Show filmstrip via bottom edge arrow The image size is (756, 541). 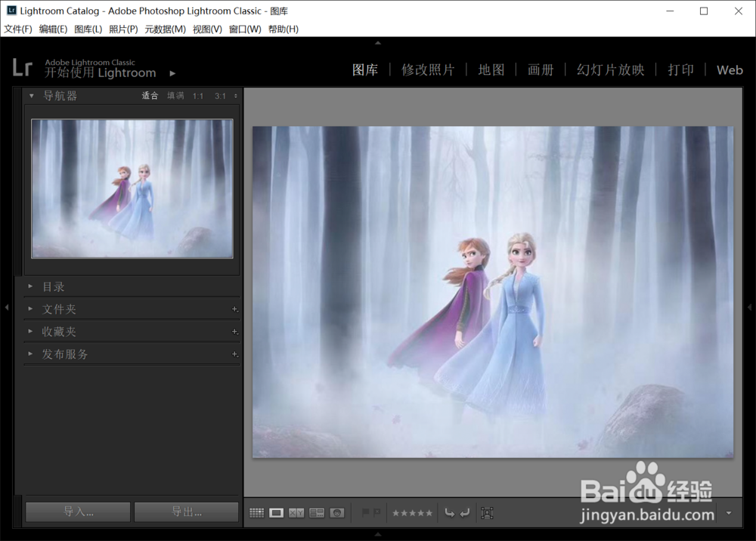[x=378, y=534]
